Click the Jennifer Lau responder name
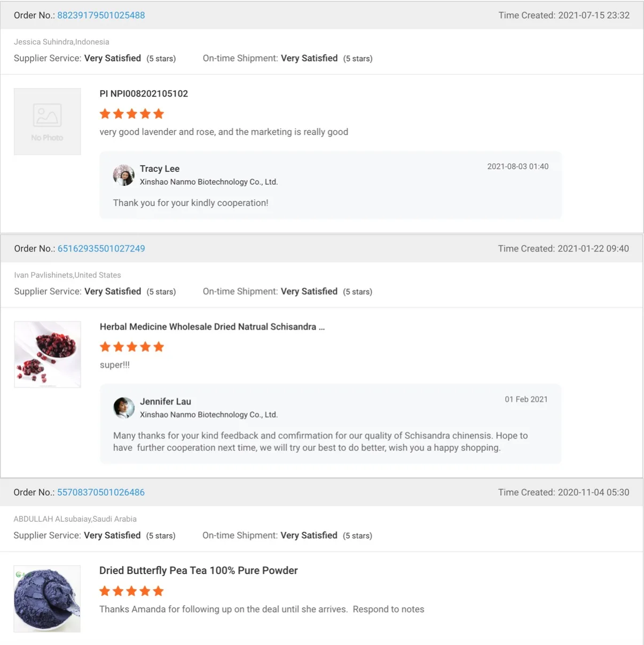Image resolution: width=644 pixels, height=645 pixels. pos(166,402)
